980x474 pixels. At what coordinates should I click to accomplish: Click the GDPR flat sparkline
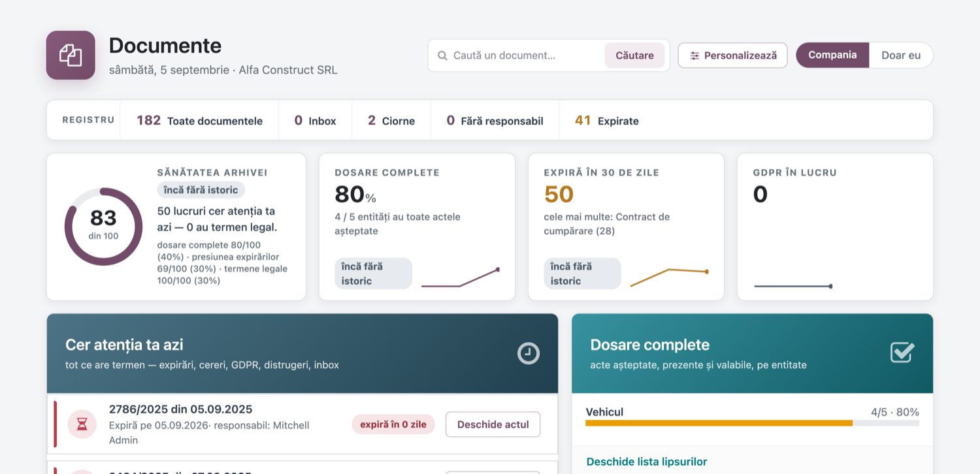click(x=793, y=286)
